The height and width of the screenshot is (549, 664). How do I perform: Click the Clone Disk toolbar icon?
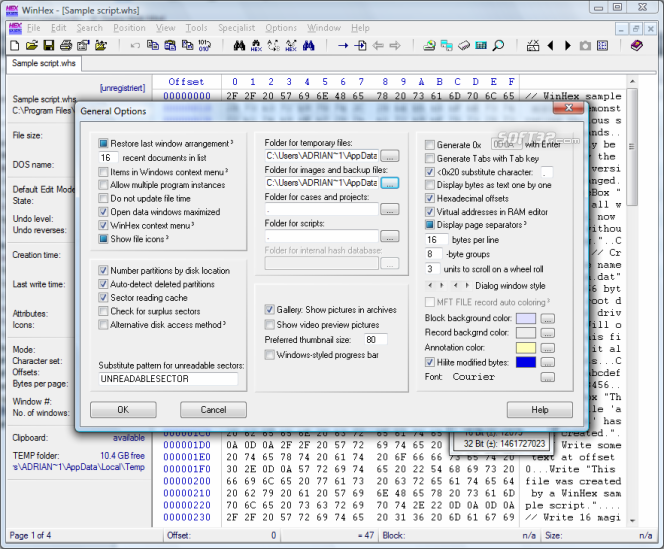pyautogui.click(x=446, y=45)
